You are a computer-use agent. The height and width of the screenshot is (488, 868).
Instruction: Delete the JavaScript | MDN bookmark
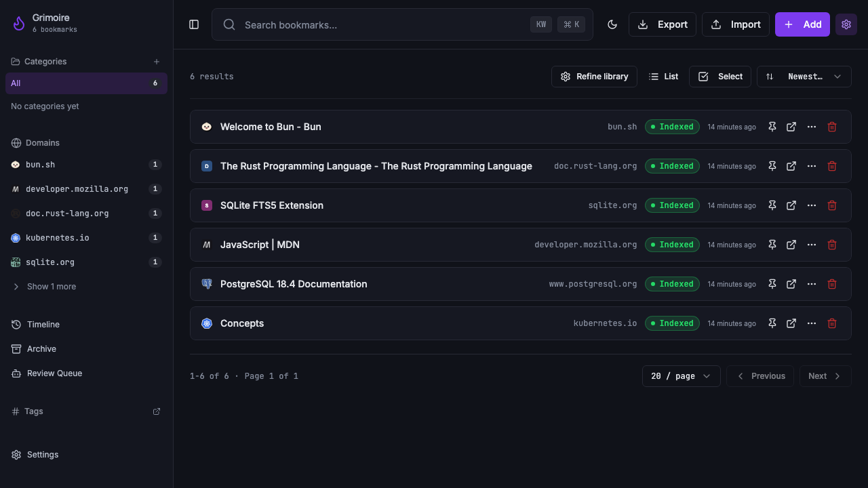(x=832, y=245)
